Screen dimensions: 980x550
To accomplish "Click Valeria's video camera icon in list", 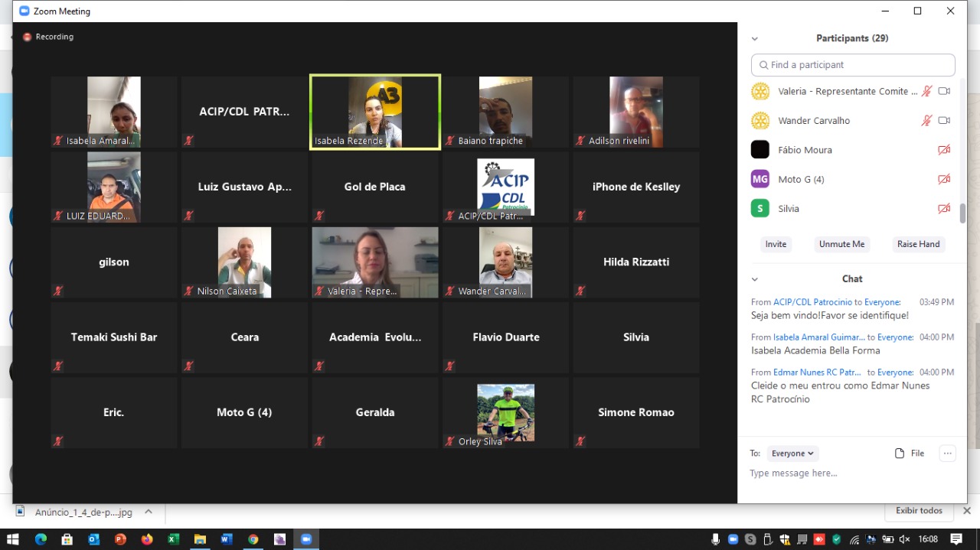I will pyautogui.click(x=944, y=91).
